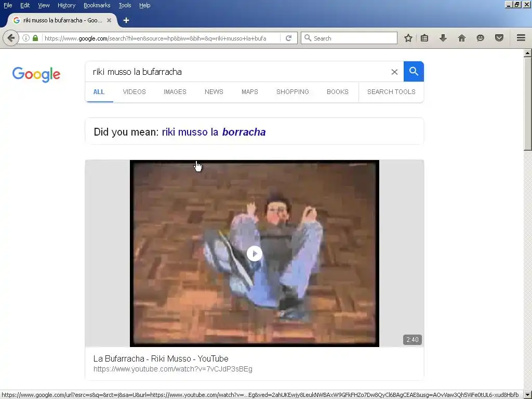
Task: Select the riki musso browser tab
Action: pyautogui.click(x=62, y=20)
